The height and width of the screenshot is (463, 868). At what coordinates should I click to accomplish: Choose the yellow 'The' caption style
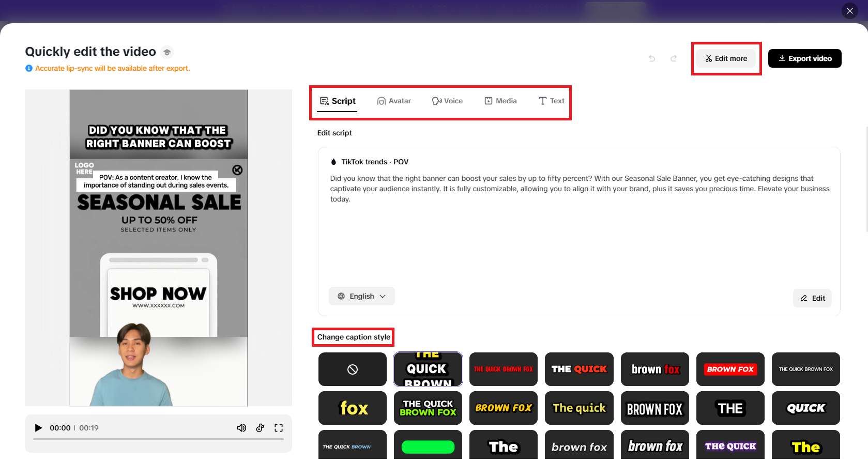[806, 445]
